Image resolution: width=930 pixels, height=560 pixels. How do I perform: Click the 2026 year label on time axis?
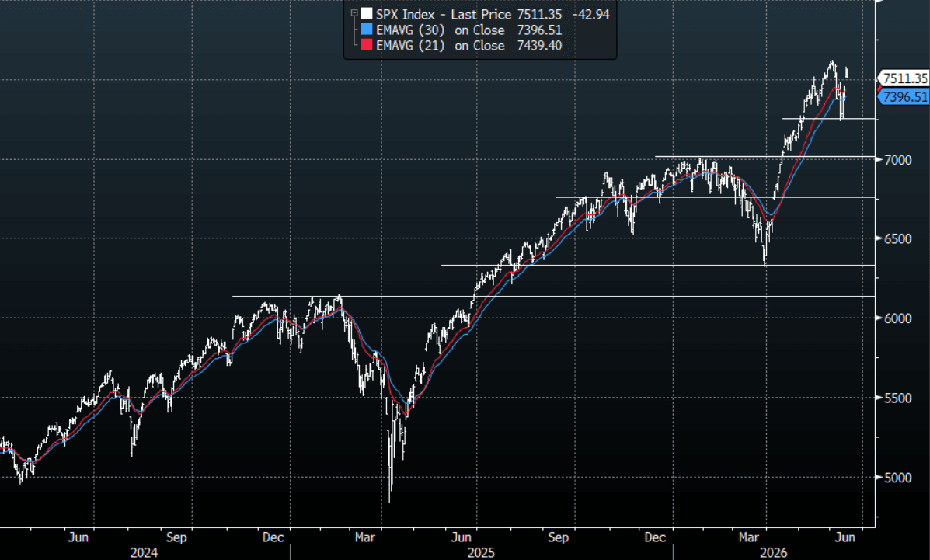pos(774,552)
